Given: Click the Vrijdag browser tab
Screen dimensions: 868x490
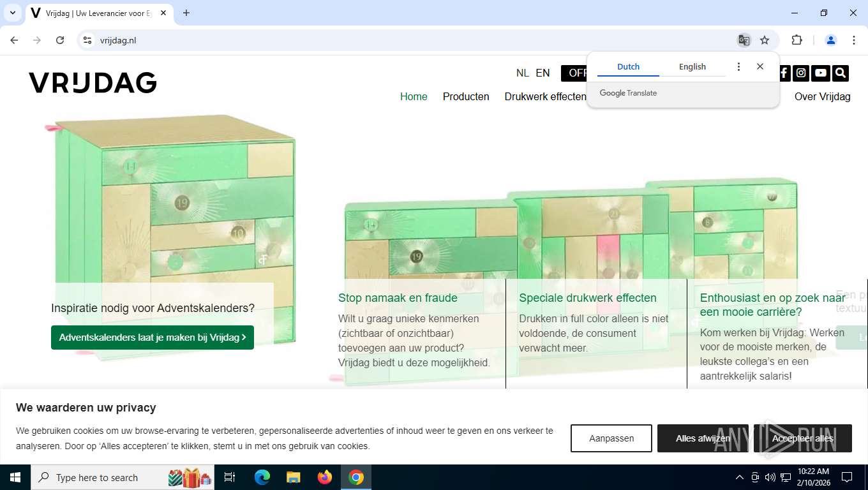Looking at the screenshot, I should (99, 13).
